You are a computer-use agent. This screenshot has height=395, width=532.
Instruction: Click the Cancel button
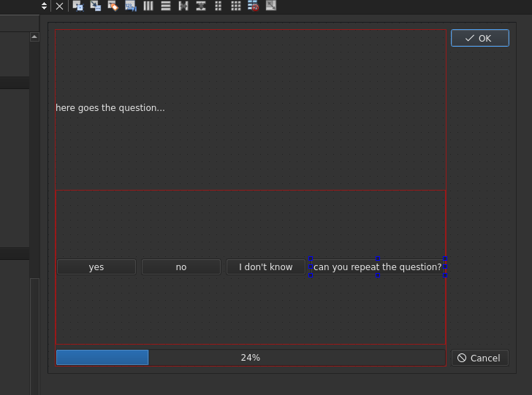click(479, 358)
